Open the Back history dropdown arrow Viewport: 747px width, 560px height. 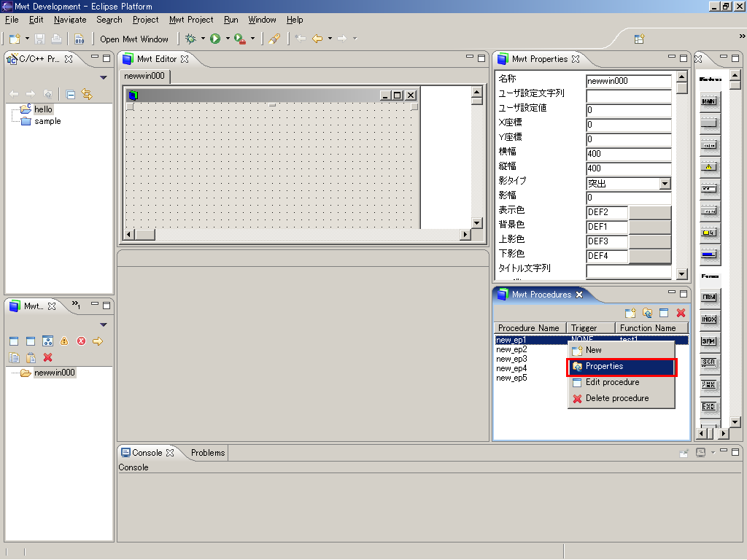[x=330, y=39]
